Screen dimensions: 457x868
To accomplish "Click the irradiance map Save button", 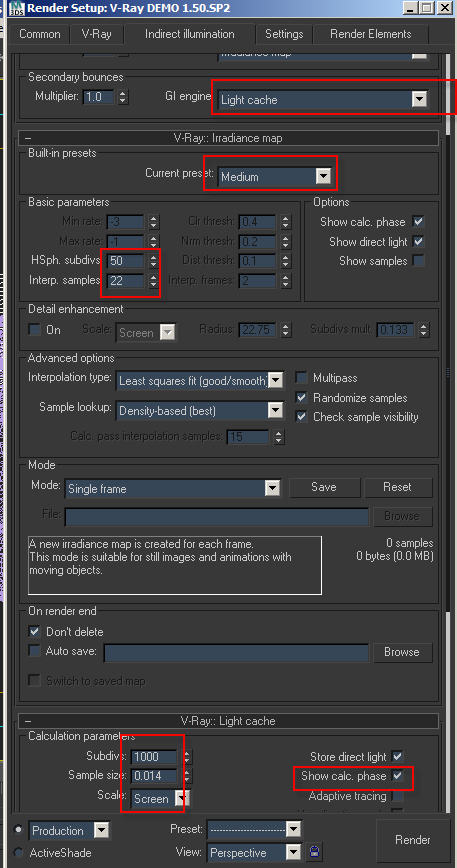I will coord(324,487).
